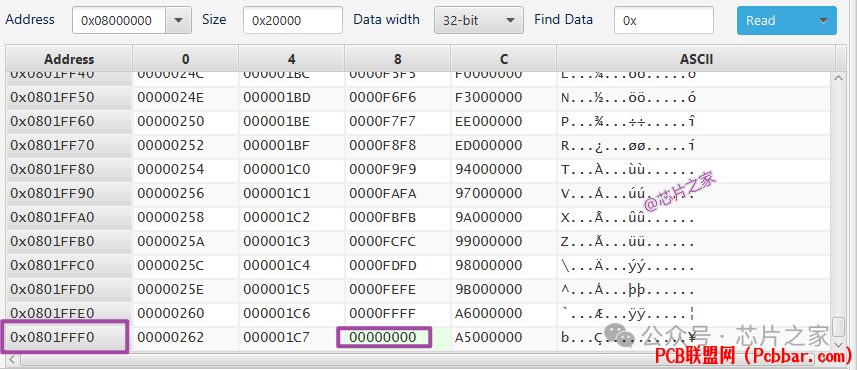Select address row 0x0801FFB0
The image size is (857, 370).
click(69, 242)
